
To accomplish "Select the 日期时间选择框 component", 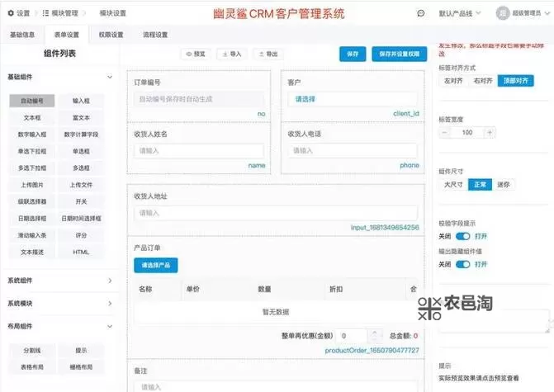I will [81, 219].
